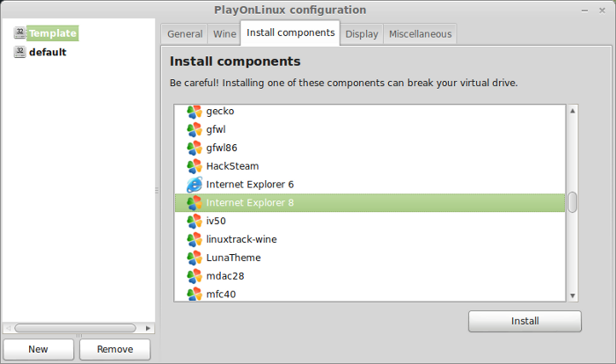Switch to the Display tab
The width and height of the screenshot is (616, 364).
click(x=362, y=34)
